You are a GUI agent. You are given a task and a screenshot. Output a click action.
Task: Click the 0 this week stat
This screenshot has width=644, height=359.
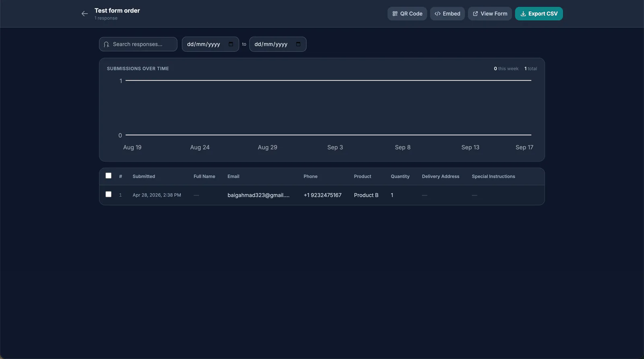(506, 68)
